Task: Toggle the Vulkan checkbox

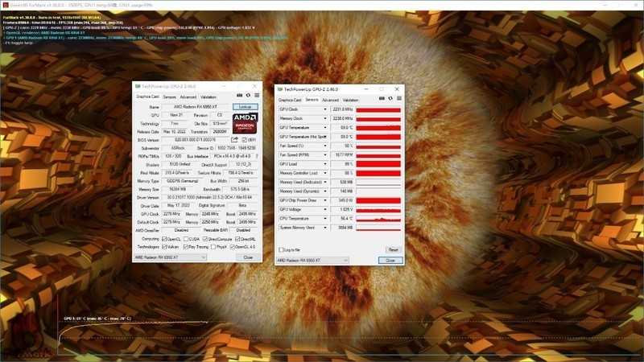Action: tap(164, 247)
